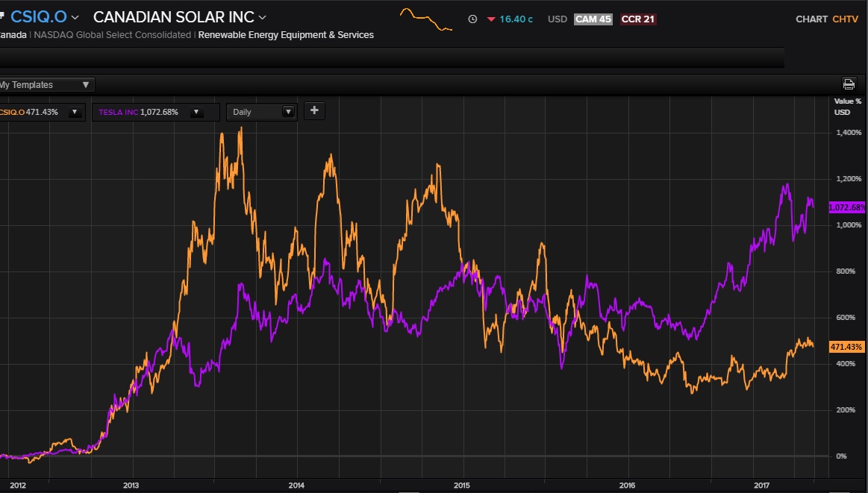Screen dimensions: 868x493
Task: Click the CCR 21 badge
Action: click(637, 19)
